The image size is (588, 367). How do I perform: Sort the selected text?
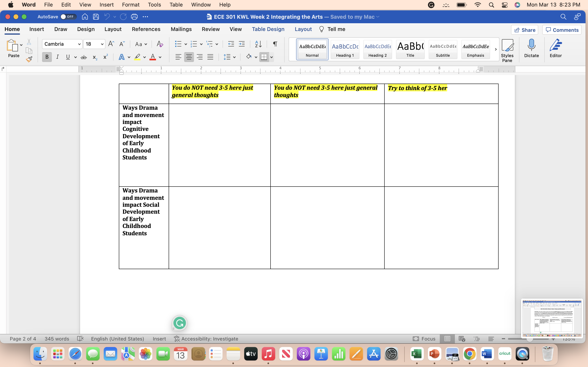pos(258,44)
